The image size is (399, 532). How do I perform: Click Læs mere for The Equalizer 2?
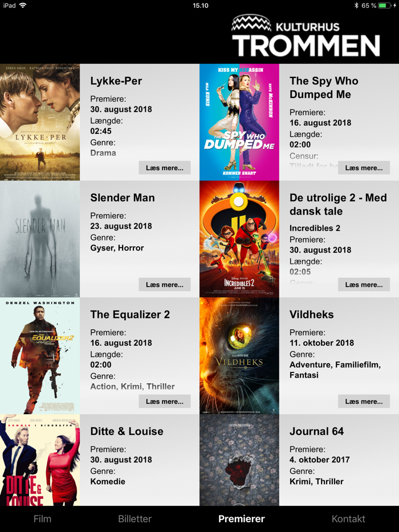(165, 402)
